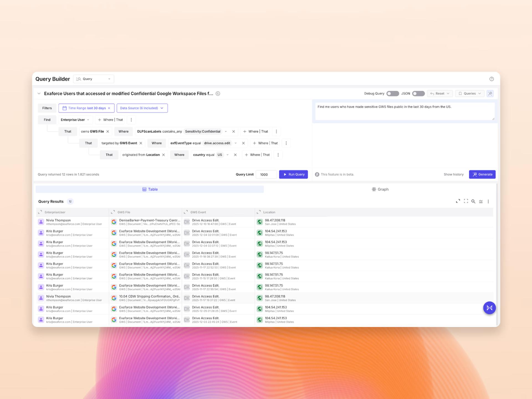The image size is (532, 399).
Task: Click the Run Query button
Action: pos(293,175)
